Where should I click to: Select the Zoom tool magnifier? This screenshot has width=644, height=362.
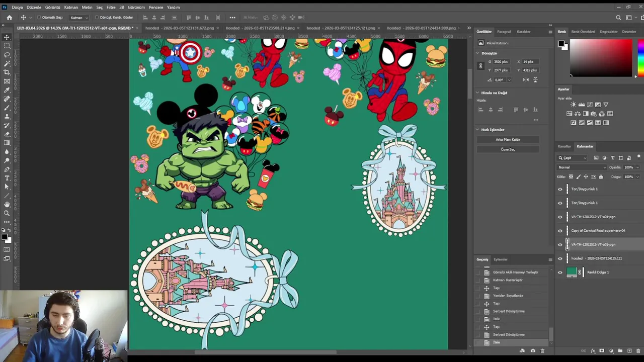(x=7, y=213)
